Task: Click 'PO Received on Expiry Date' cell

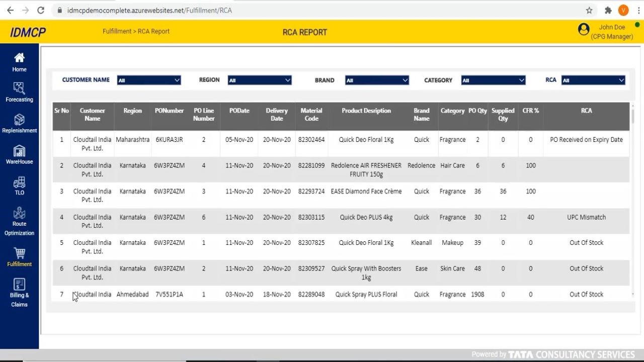Action: (x=587, y=140)
